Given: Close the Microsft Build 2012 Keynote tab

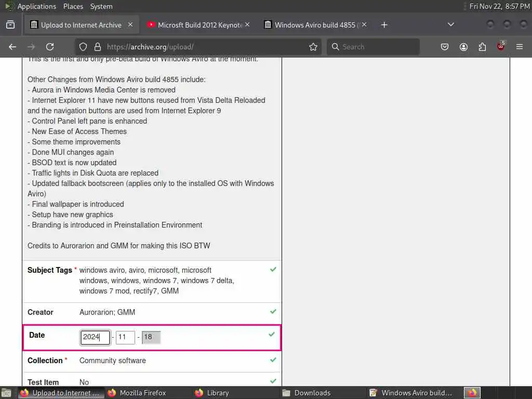Looking at the screenshot, I should [x=247, y=25].
